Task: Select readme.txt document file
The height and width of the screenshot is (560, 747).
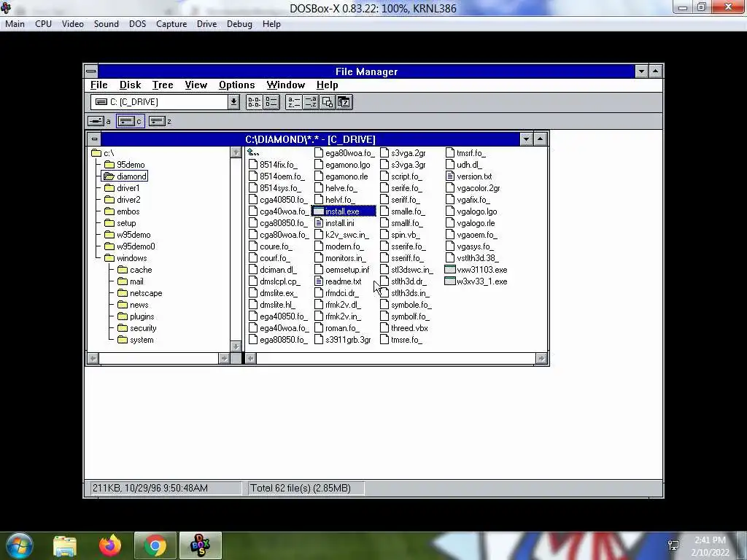Action: tap(338, 281)
